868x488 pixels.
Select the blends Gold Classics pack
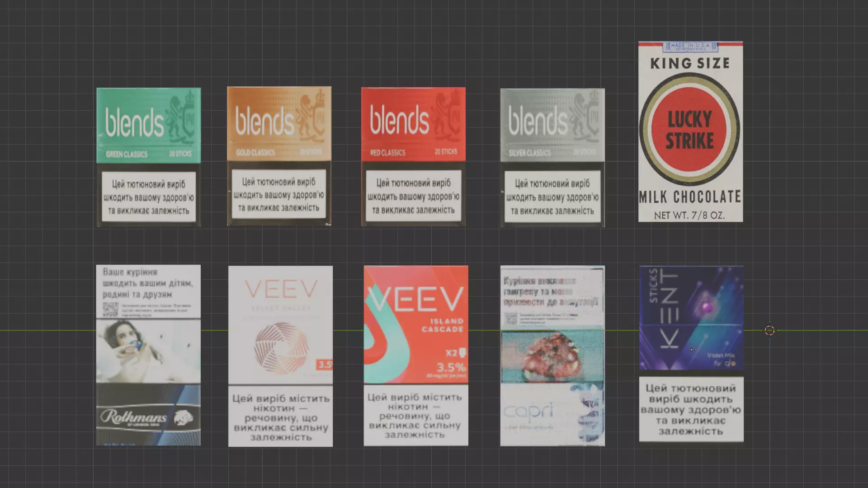pyautogui.click(x=279, y=156)
